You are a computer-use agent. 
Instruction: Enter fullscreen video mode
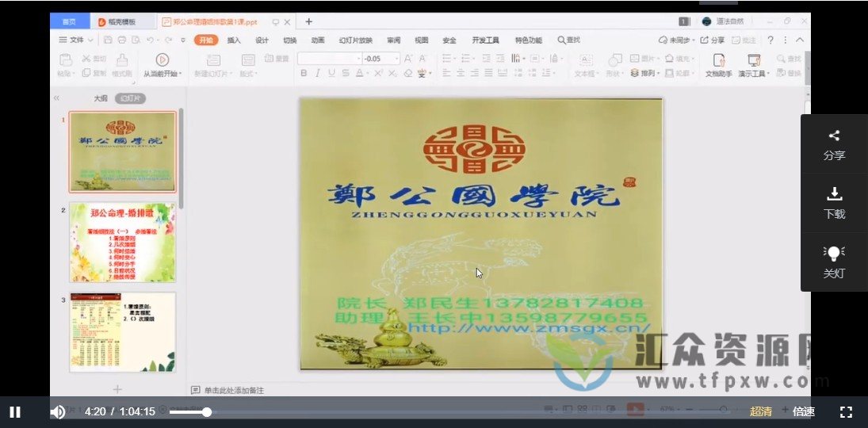(x=846, y=411)
